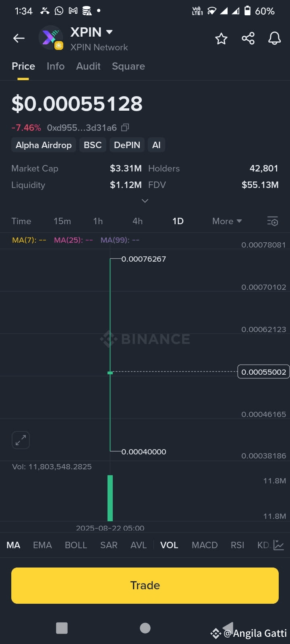290x644 pixels.
Task: Select the Alpha Airdrop tag
Action: pos(43,145)
